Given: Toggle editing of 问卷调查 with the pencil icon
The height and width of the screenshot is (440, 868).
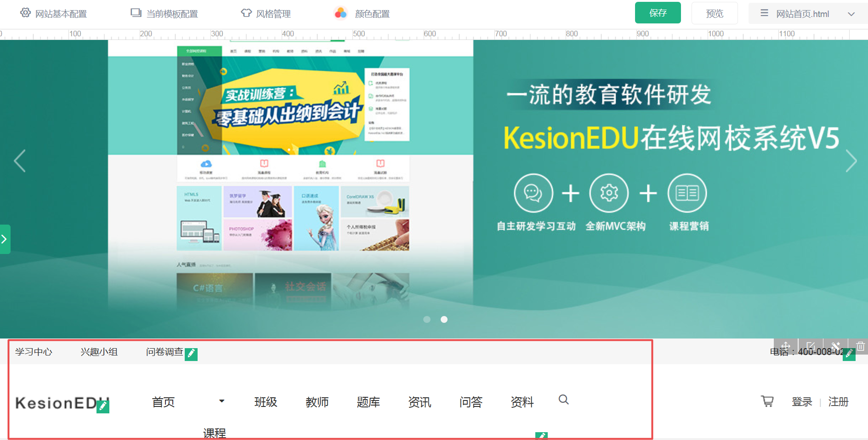Looking at the screenshot, I should pyautogui.click(x=192, y=354).
